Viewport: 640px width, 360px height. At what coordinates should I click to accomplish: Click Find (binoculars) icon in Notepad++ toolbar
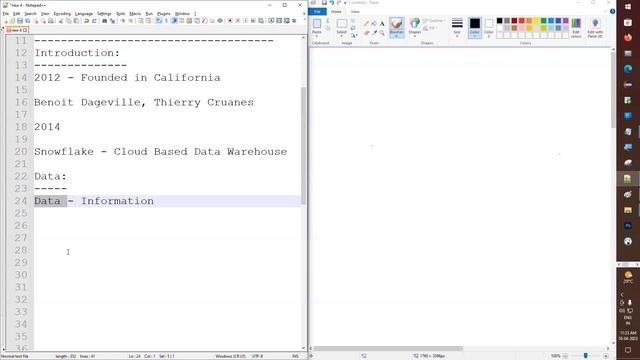click(104, 21)
